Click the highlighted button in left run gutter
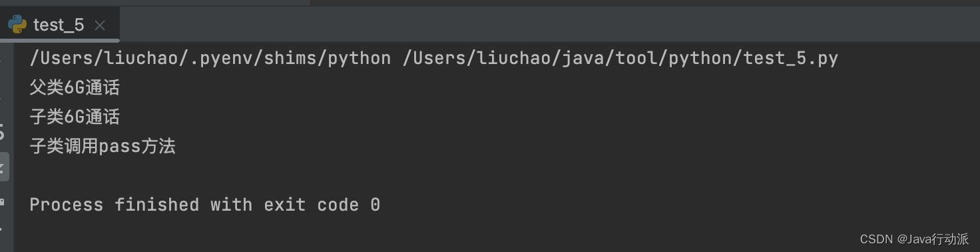This screenshot has width=980, height=252. pyautogui.click(x=4, y=167)
